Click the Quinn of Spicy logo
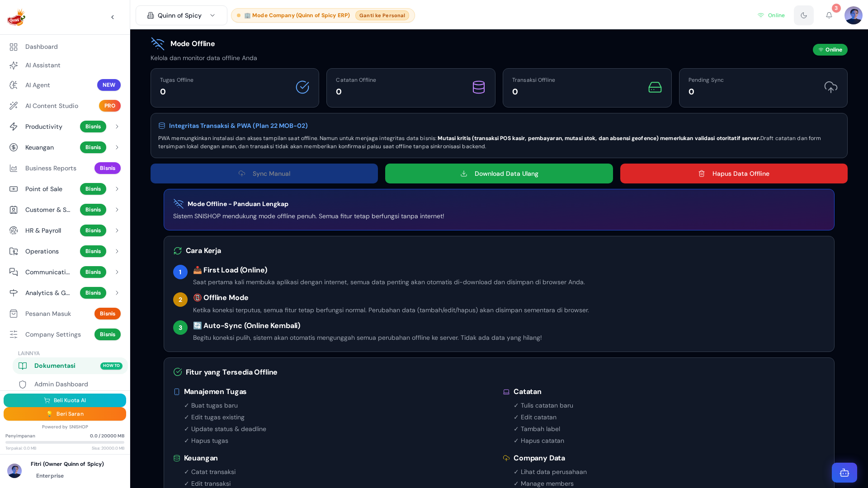 tap(16, 17)
